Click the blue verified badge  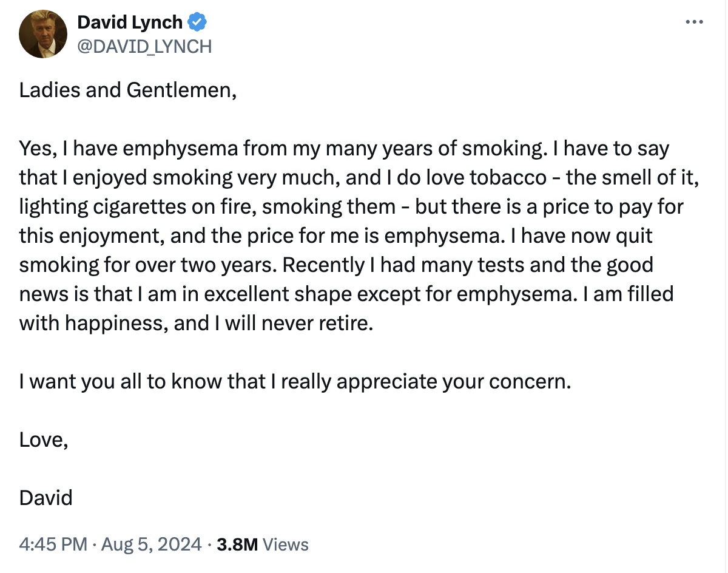click(197, 23)
